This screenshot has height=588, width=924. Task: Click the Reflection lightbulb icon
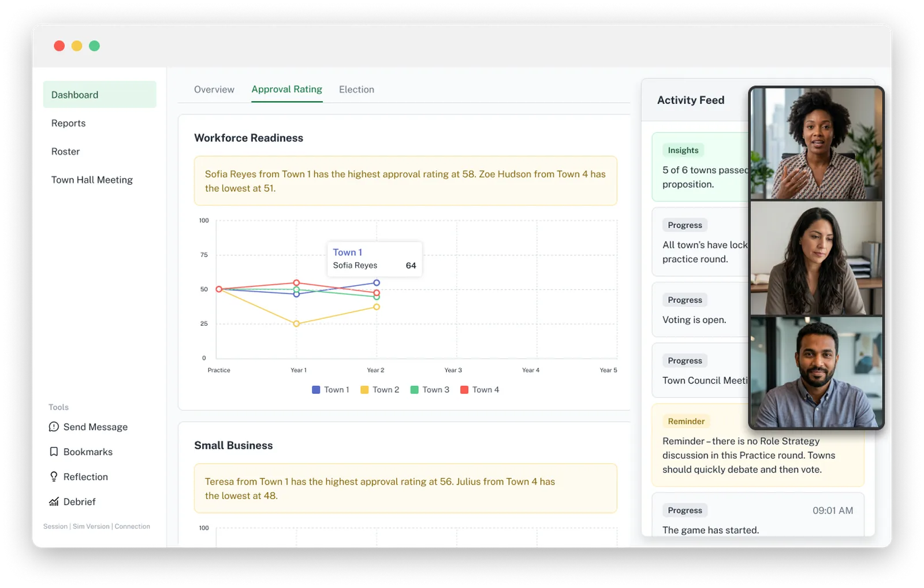pyautogui.click(x=54, y=477)
